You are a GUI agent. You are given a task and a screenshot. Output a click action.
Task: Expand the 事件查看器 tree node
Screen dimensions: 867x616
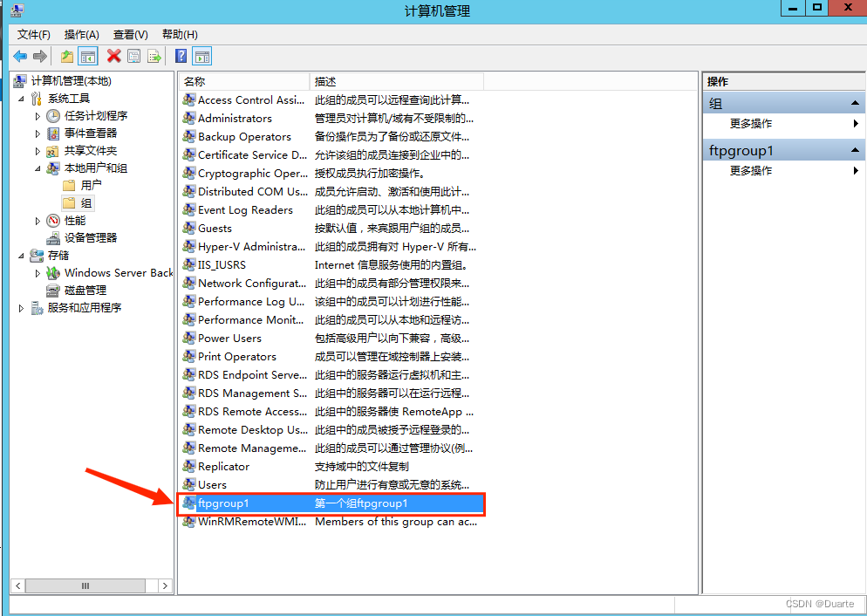38,133
